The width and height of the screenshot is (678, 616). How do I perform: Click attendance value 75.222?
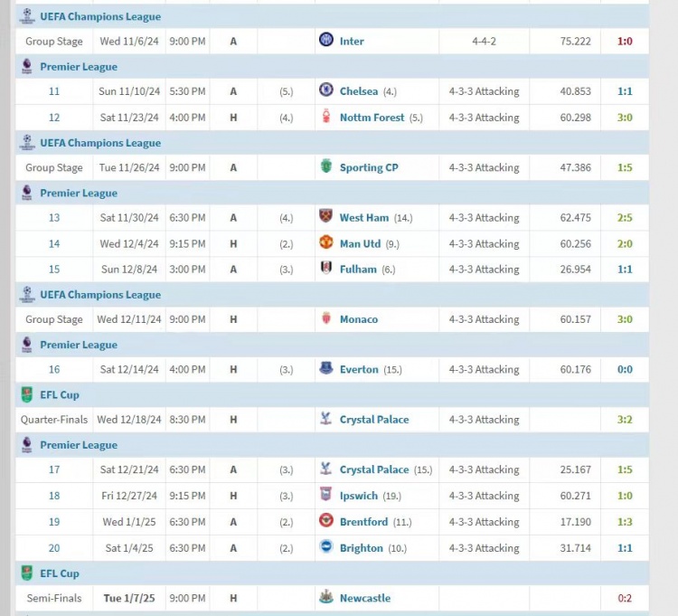pyautogui.click(x=575, y=41)
